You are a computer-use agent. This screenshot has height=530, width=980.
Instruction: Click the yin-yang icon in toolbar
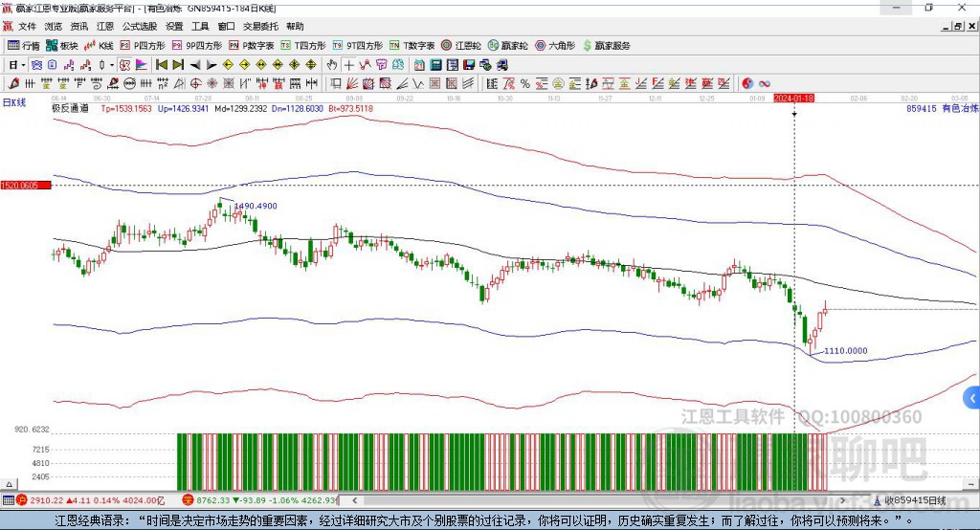coord(747,84)
